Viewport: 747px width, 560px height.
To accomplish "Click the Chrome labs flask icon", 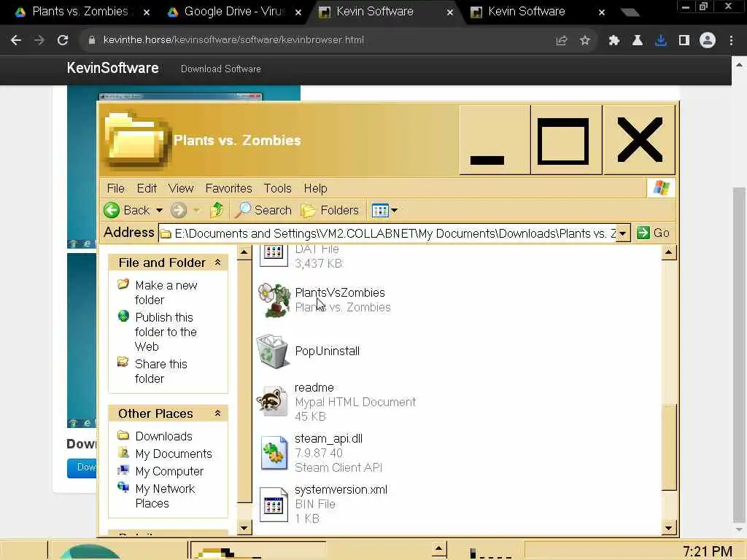I will (638, 41).
